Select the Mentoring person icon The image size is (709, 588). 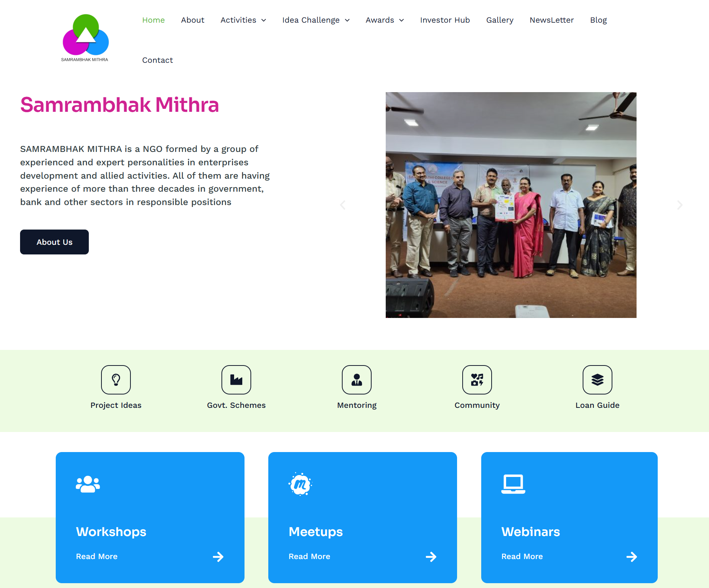pyautogui.click(x=357, y=380)
